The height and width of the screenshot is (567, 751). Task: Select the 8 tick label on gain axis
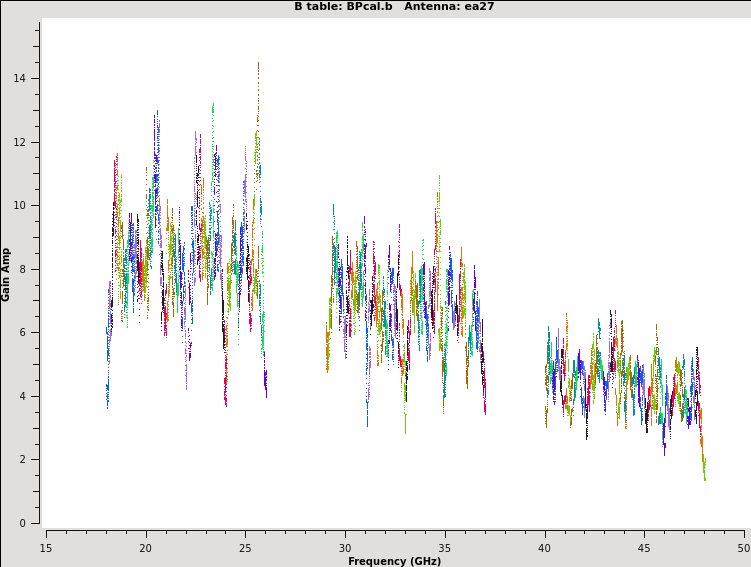point(23,269)
